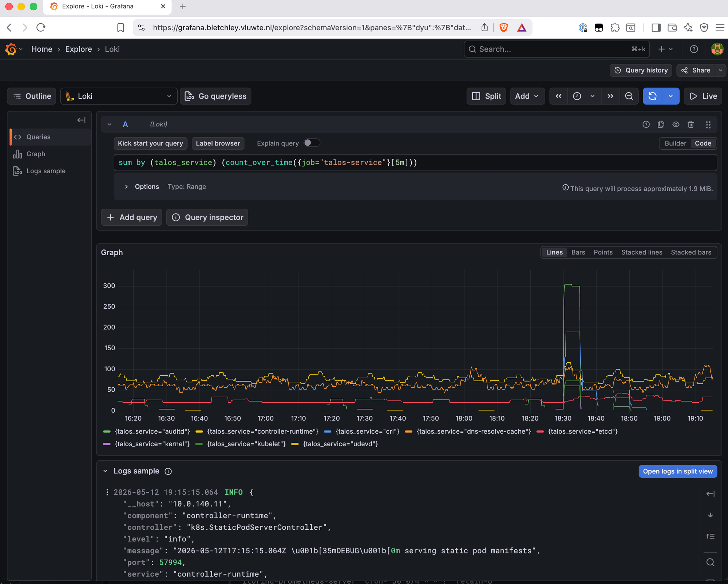The width and height of the screenshot is (728, 584).
Task: Open the user profile avatar
Action: point(717,49)
